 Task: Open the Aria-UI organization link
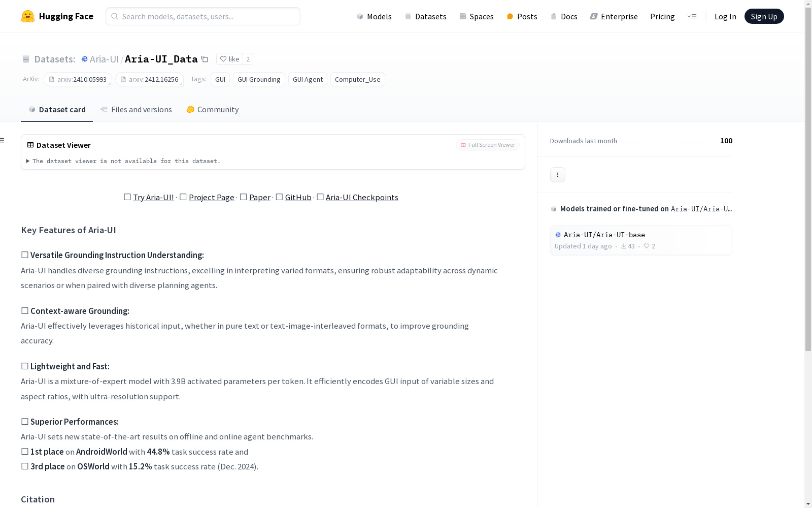(x=104, y=59)
